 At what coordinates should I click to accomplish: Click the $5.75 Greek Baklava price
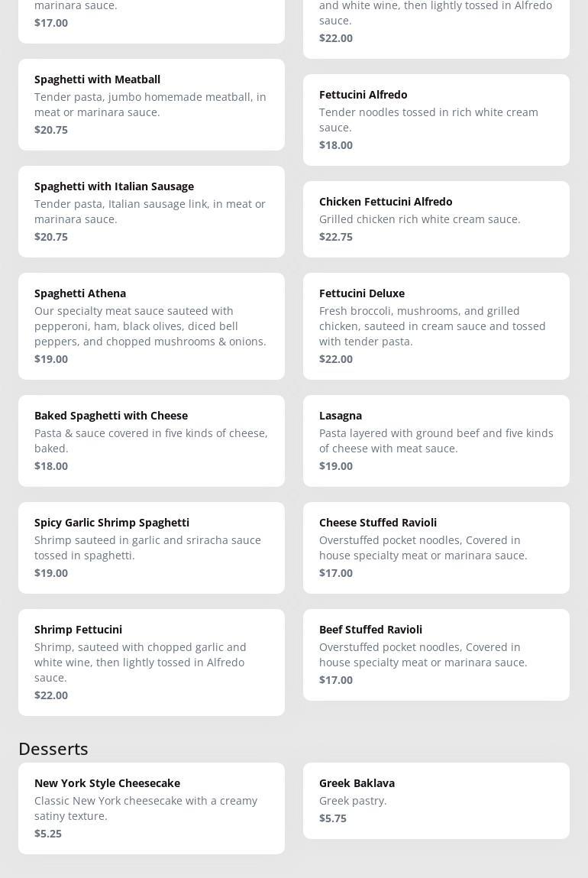333,818
